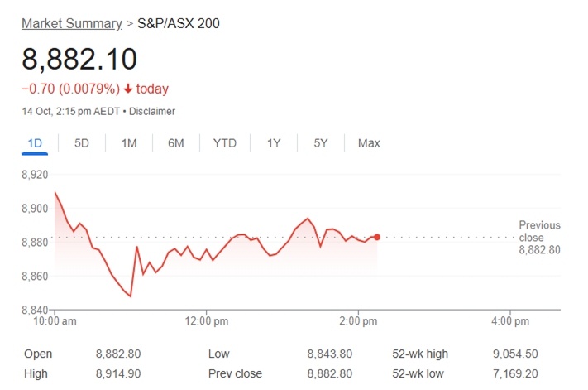
Task: Show the 6M chart range
Action: (x=176, y=143)
